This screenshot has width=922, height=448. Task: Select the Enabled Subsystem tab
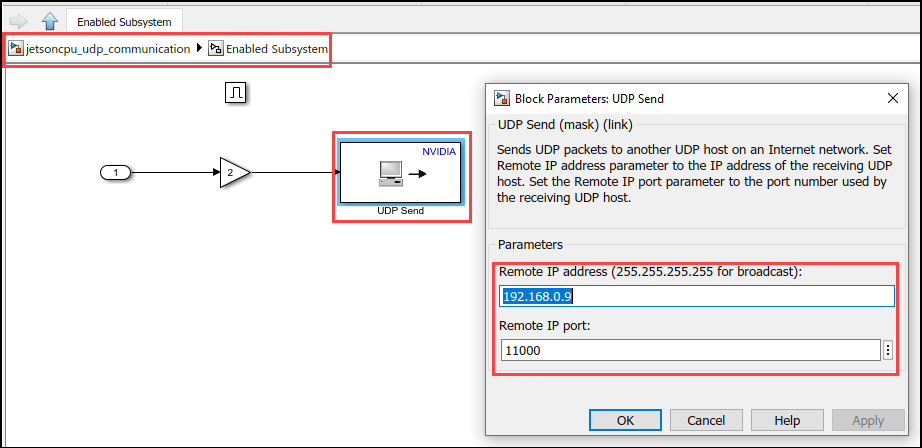[x=124, y=21]
